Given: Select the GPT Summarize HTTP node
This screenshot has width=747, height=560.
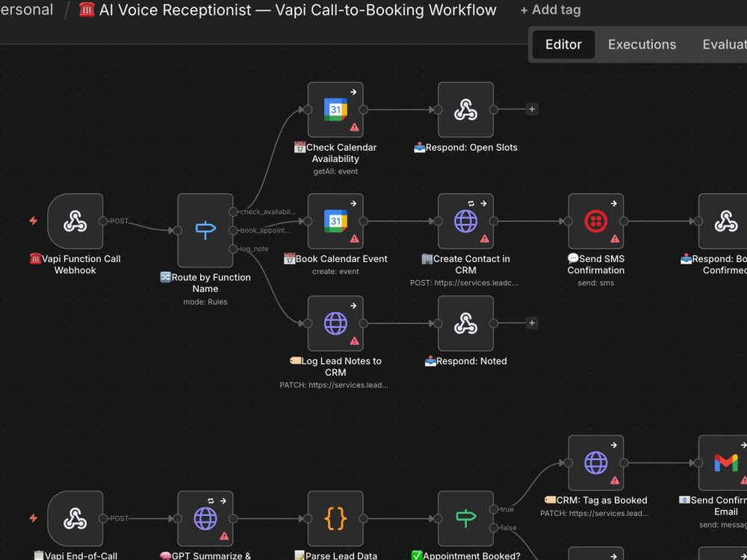Looking at the screenshot, I should [x=205, y=519].
